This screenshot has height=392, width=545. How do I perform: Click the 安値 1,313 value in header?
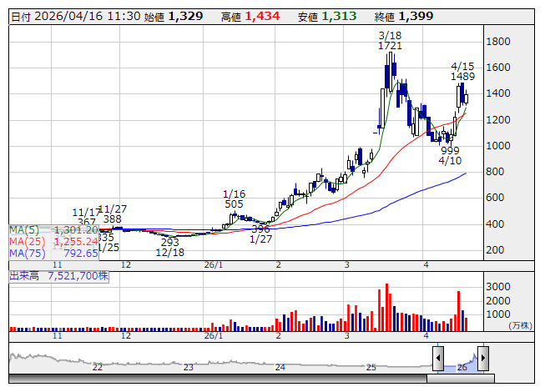click(327, 17)
